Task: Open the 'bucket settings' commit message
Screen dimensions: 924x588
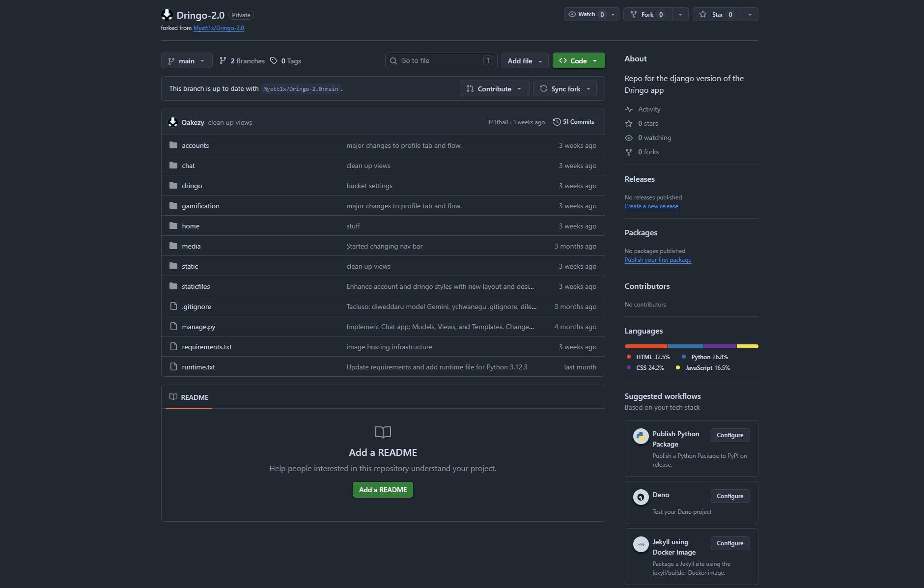Action: [x=369, y=186]
